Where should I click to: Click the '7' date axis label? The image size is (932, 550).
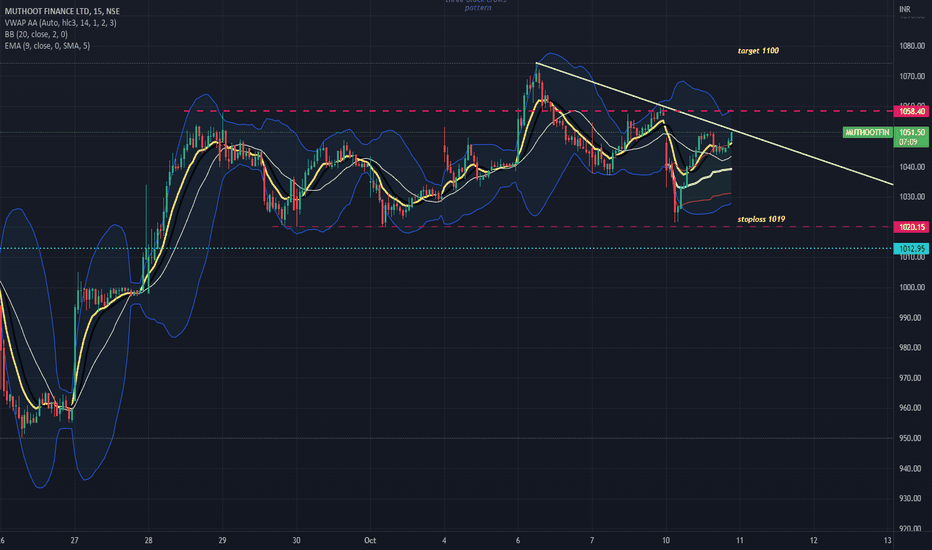click(x=592, y=540)
